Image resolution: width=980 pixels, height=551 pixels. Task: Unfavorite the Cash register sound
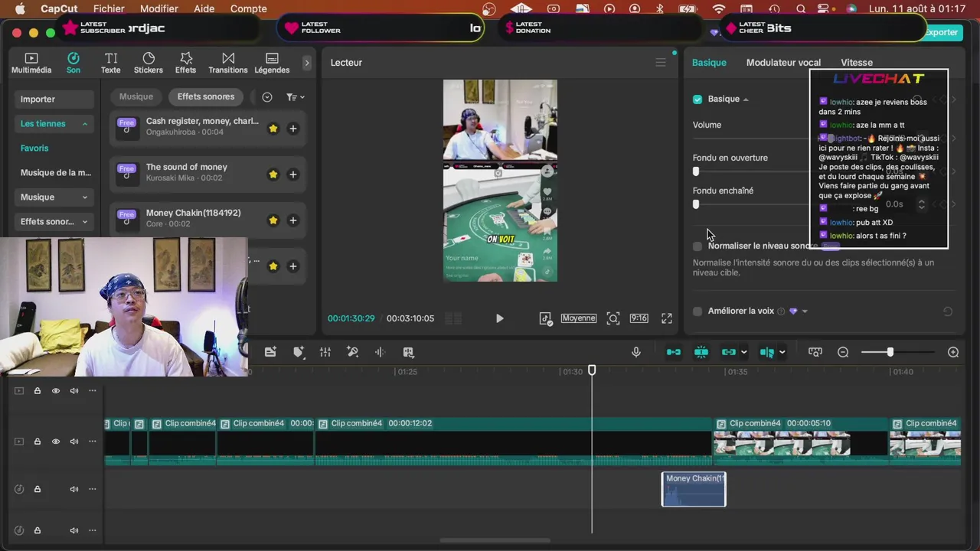273,129
